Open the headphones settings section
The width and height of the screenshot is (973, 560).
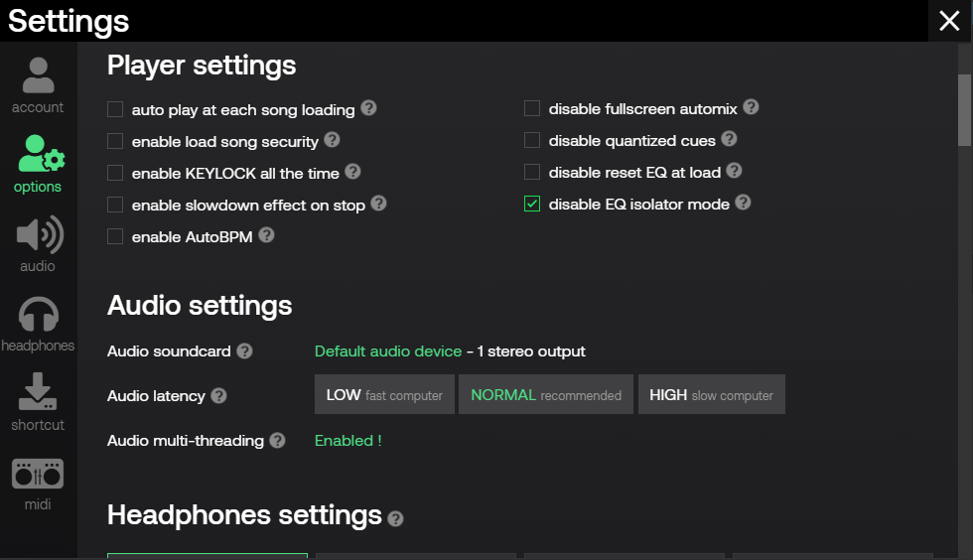[x=38, y=324]
